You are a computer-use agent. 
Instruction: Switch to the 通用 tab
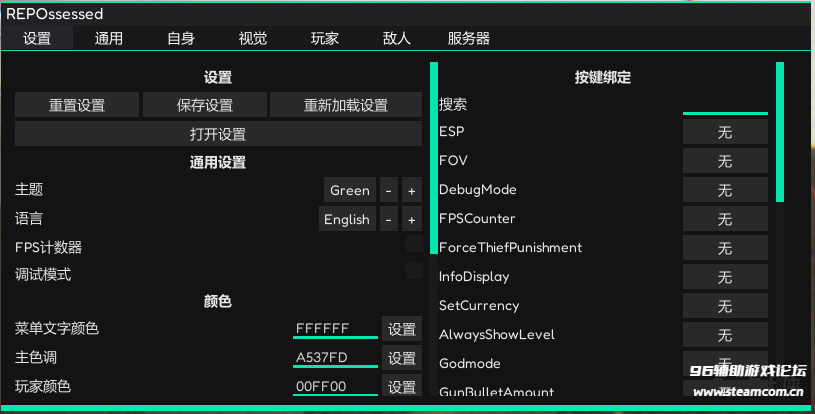pyautogui.click(x=109, y=39)
